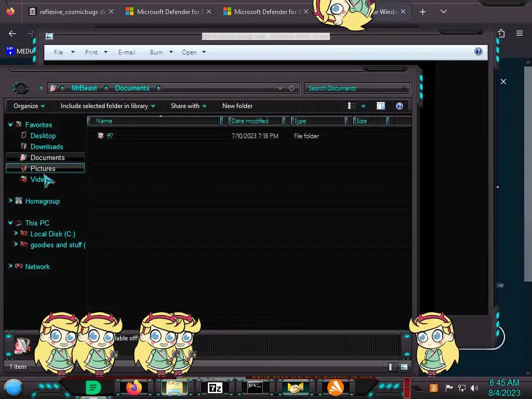This screenshot has width=532, height=399.
Task: Open 7-Zip from the taskbar
Action: 215,388
